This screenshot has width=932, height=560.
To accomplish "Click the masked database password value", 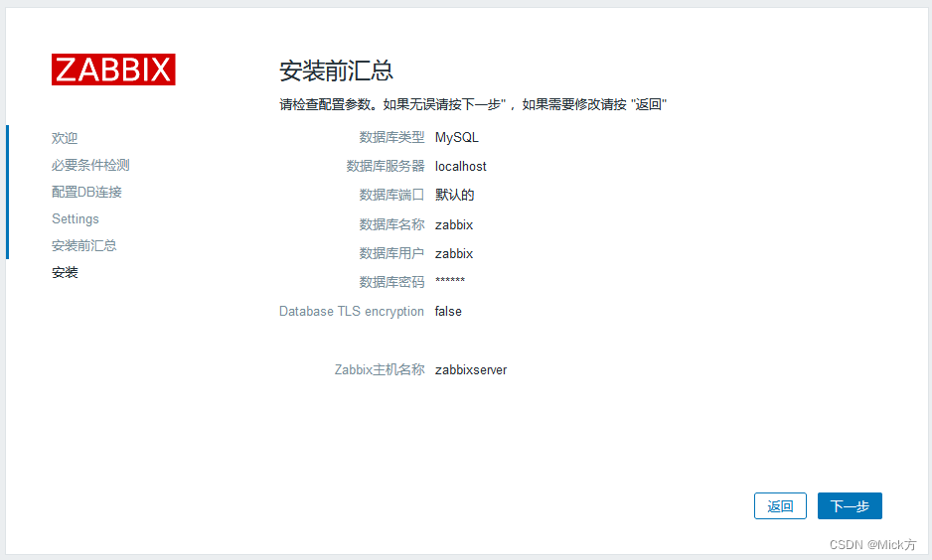I will [x=450, y=280].
